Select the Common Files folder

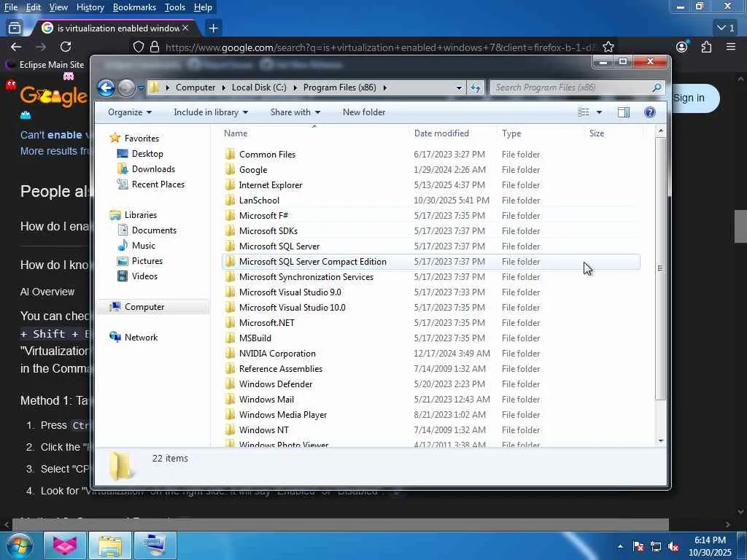pos(430,155)
